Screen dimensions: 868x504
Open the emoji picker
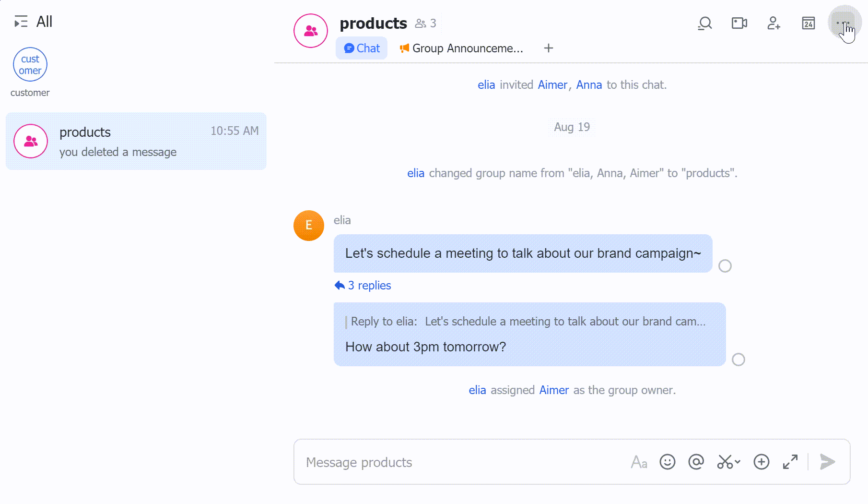667,462
